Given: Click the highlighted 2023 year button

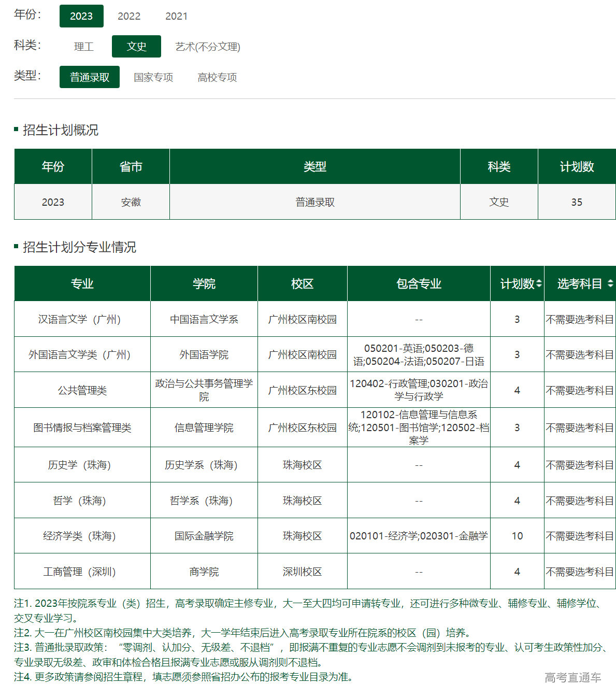Looking at the screenshot, I should pyautogui.click(x=81, y=16).
